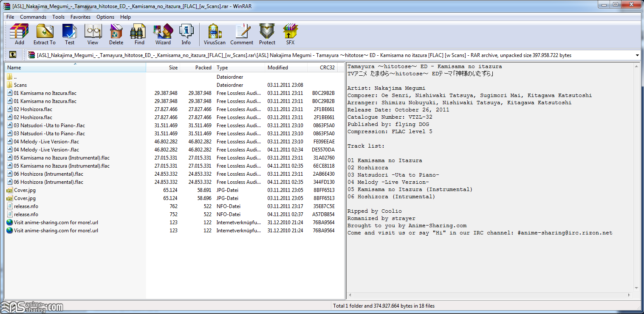
Task: Sort files by Size column header
Action: coord(163,68)
